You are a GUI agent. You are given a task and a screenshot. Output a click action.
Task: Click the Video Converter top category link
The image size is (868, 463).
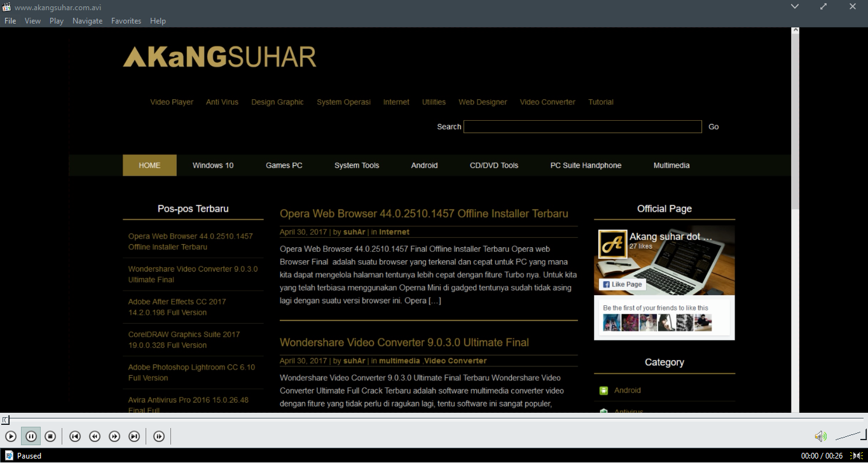pos(548,102)
